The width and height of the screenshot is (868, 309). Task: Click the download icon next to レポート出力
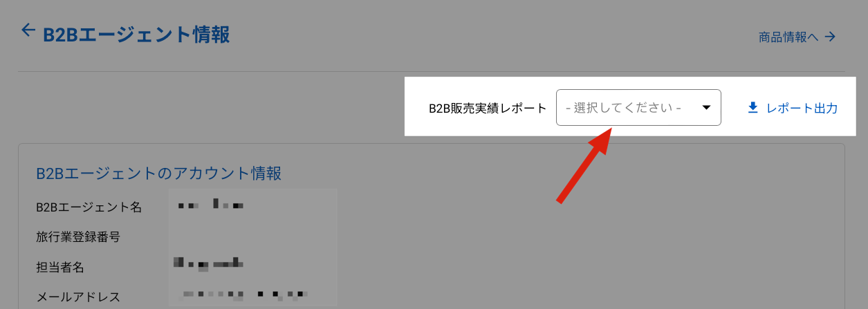(x=753, y=108)
